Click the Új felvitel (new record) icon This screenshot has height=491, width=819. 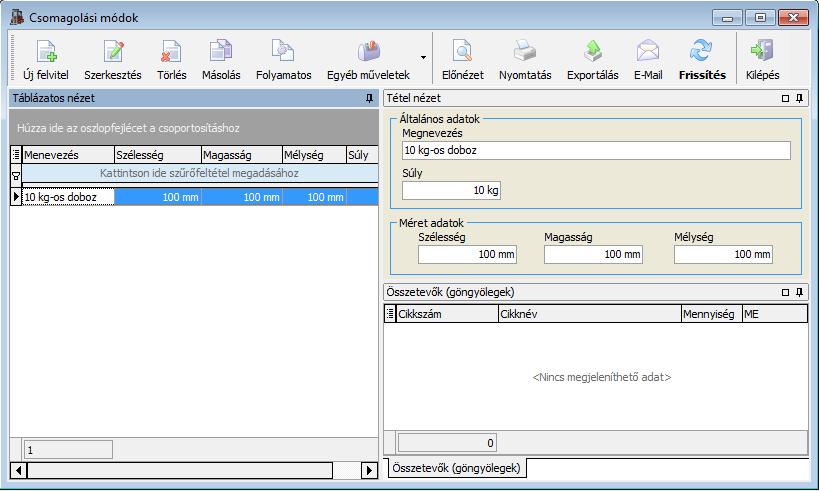pos(46,52)
